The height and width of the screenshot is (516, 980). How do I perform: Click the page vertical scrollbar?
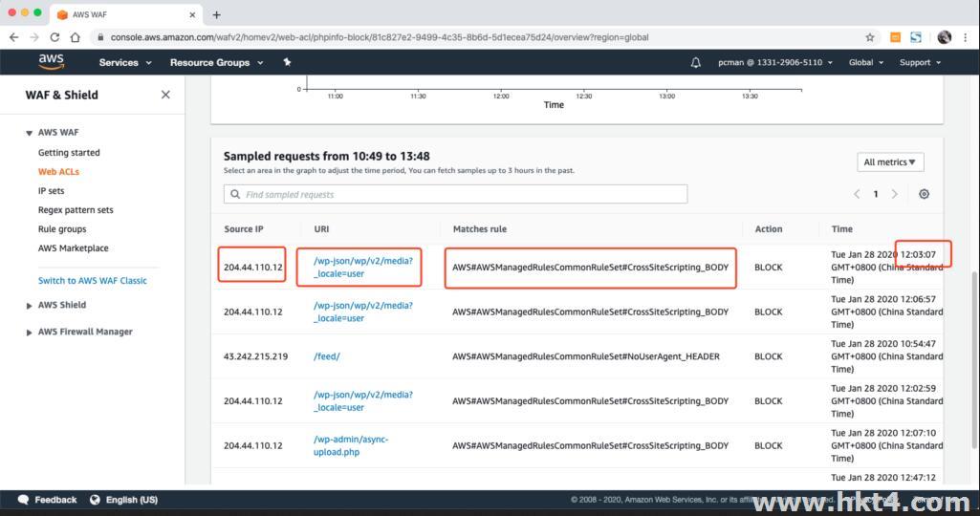(973, 360)
